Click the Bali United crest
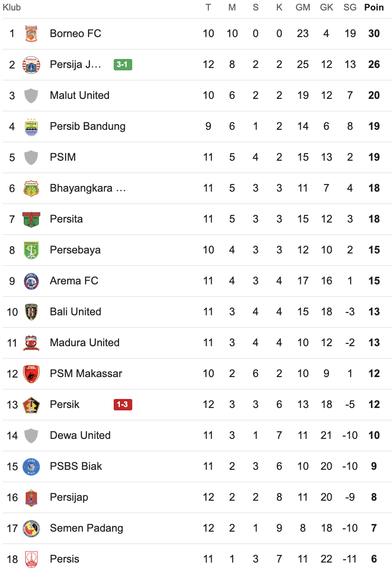Viewport: 392px width, 583px height. [31, 312]
